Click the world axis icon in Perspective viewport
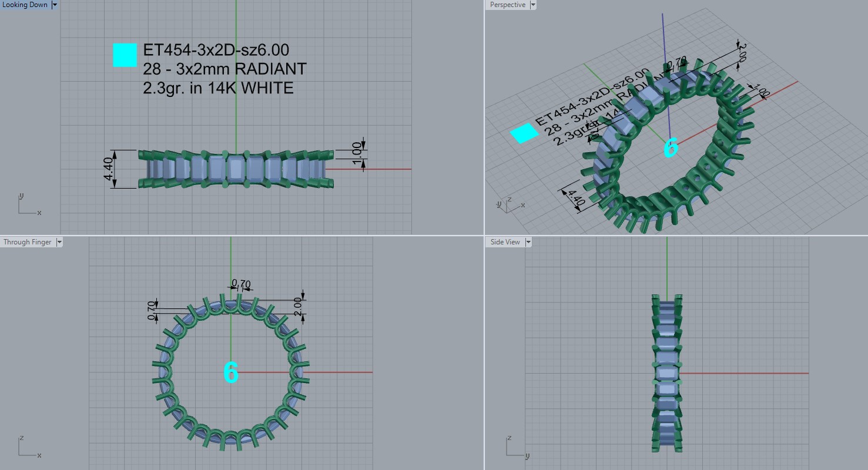 click(509, 204)
